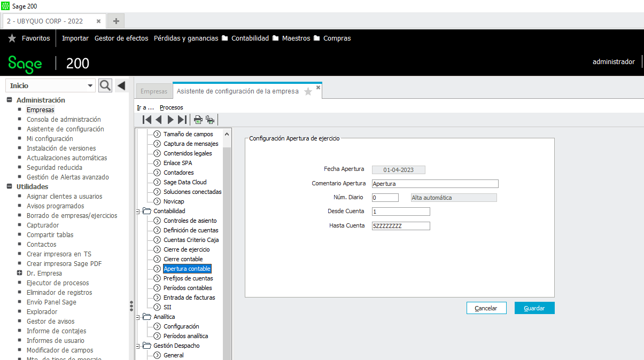This screenshot has width=644, height=360.
Task: Click the Sage 200 window app icon
Action: [x=5, y=5]
